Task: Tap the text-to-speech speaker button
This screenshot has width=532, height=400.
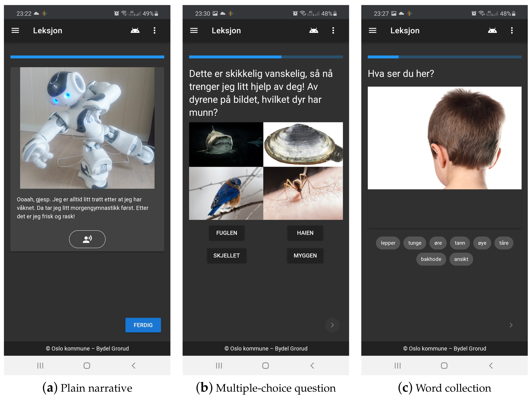Action: pyautogui.click(x=87, y=239)
